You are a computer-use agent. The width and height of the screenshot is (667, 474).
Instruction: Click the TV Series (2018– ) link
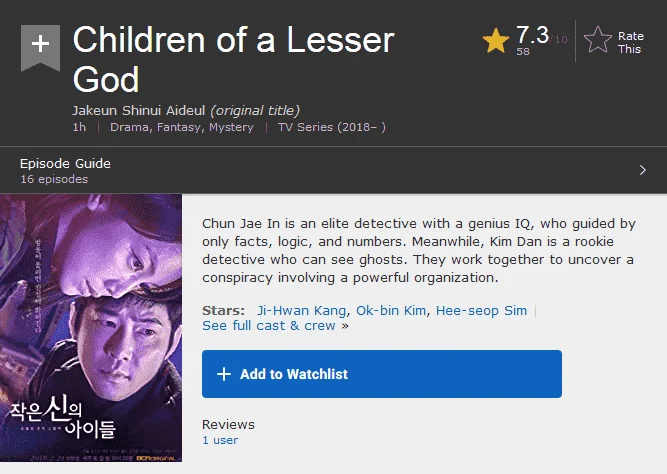pyautogui.click(x=332, y=127)
